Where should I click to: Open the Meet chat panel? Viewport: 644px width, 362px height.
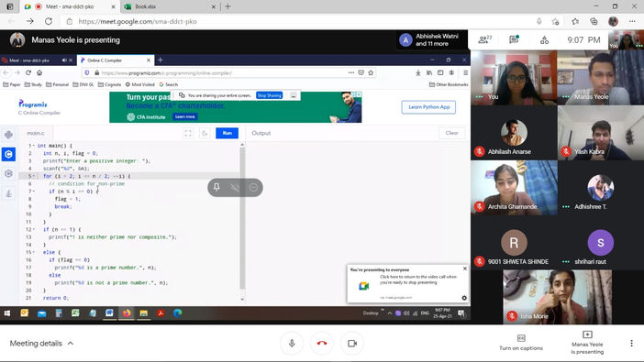click(x=514, y=39)
